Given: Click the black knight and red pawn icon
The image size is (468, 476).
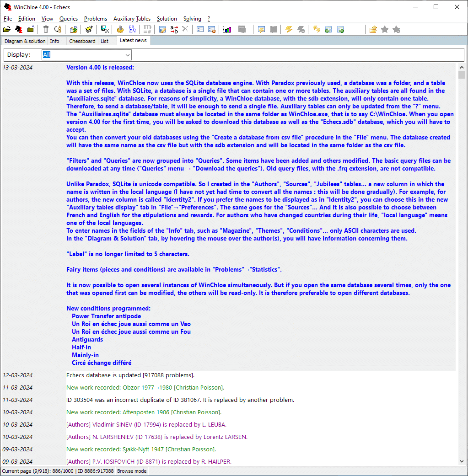Looking at the screenshot, I should click(x=19, y=29).
